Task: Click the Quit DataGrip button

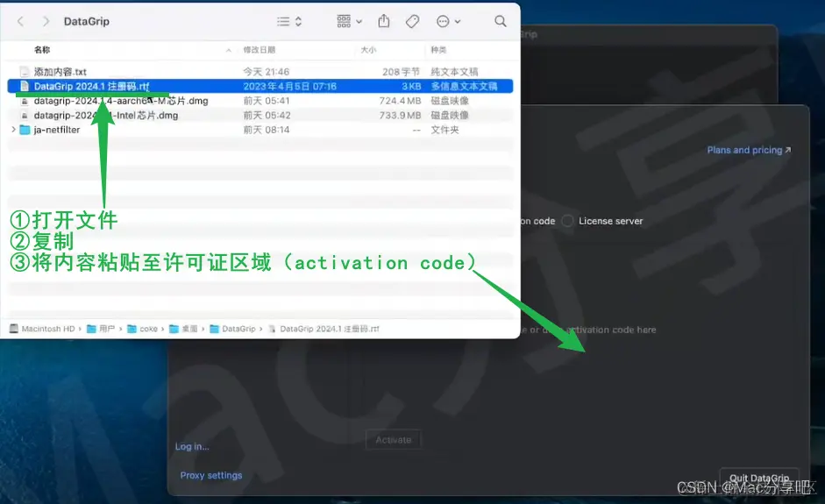Action: pos(758,479)
